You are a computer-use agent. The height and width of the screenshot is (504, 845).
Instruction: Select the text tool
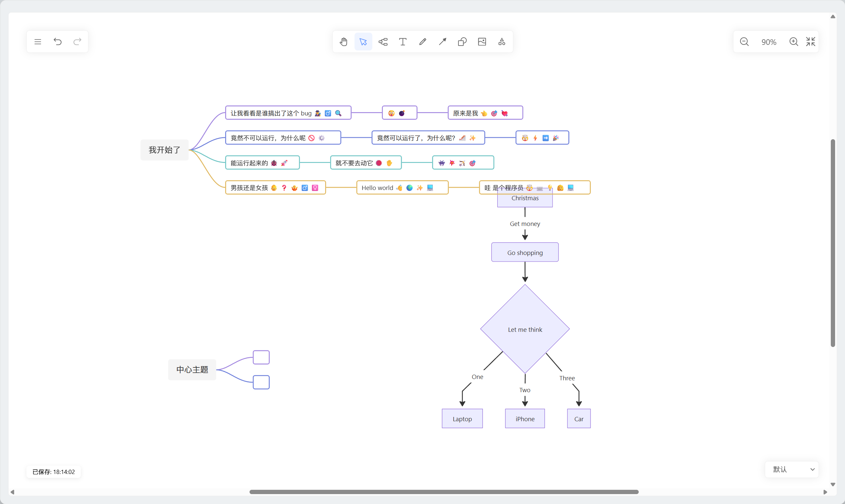(403, 42)
